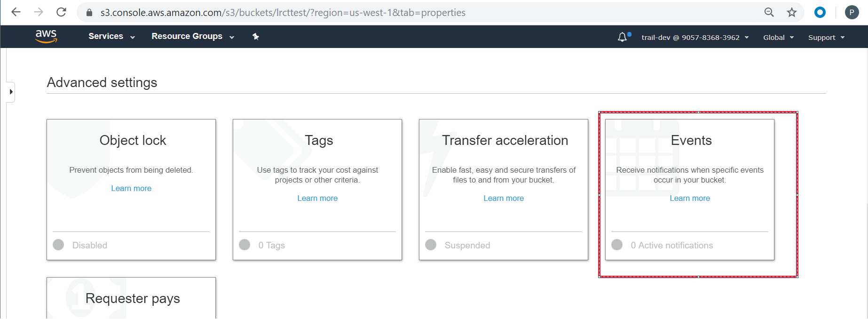Bookmark this page with the star icon
868x319 pixels.
(x=792, y=12)
